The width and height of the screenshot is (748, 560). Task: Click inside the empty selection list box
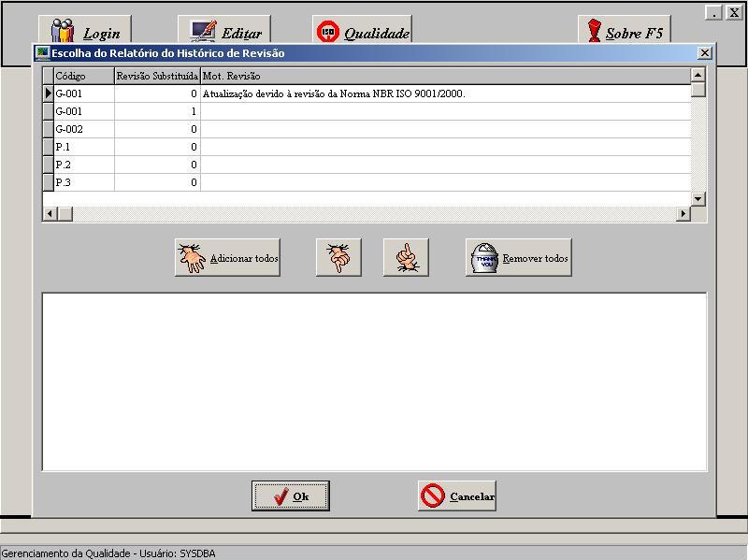374,381
